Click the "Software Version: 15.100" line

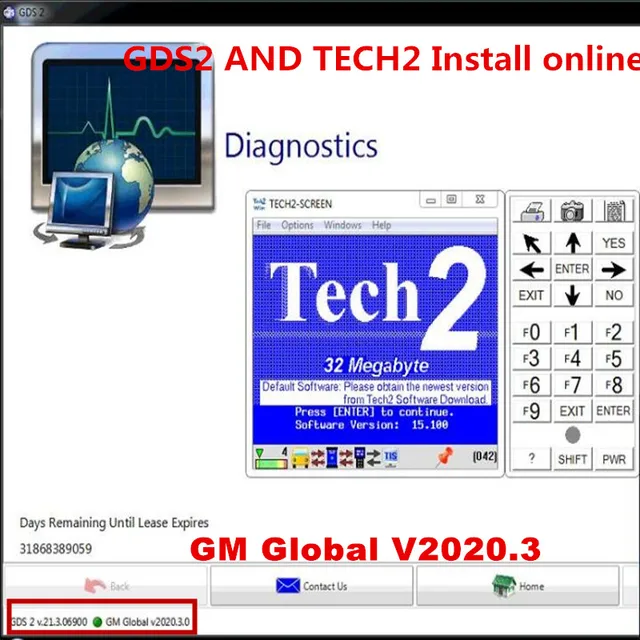pyautogui.click(x=372, y=425)
